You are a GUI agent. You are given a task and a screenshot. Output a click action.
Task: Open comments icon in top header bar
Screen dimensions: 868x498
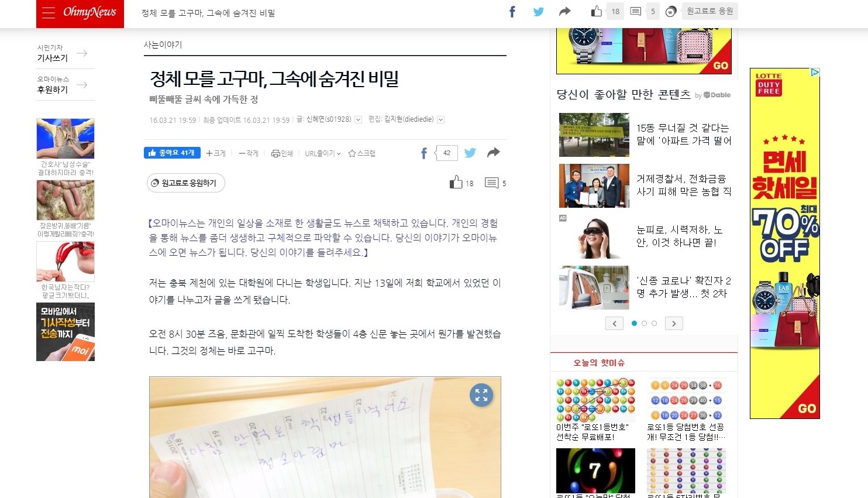(636, 11)
